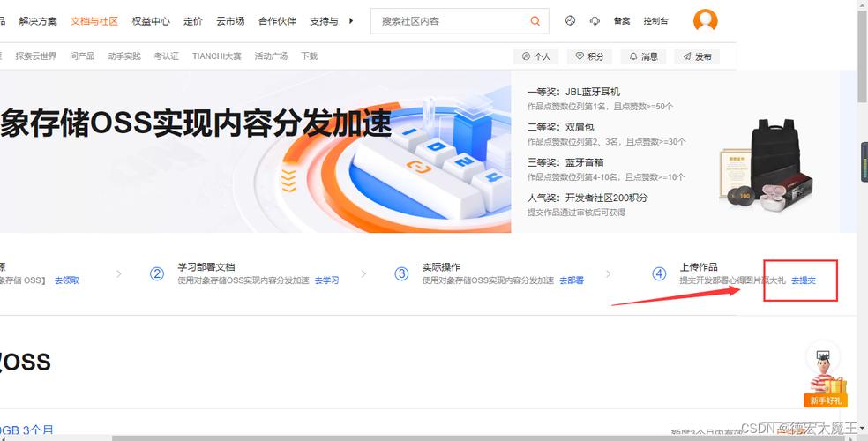Click the step 3 circle icon
The width and height of the screenshot is (868, 441).
click(x=401, y=274)
